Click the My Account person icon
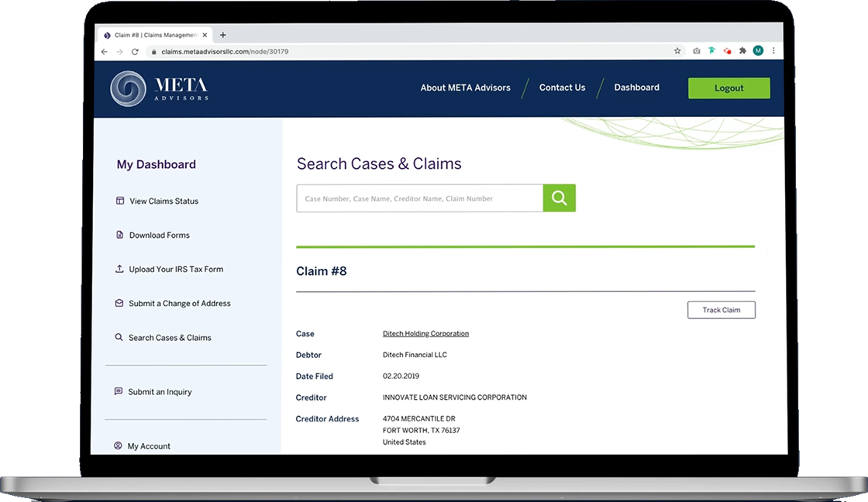Viewport: 868px width, 502px height. [x=118, y=445]
